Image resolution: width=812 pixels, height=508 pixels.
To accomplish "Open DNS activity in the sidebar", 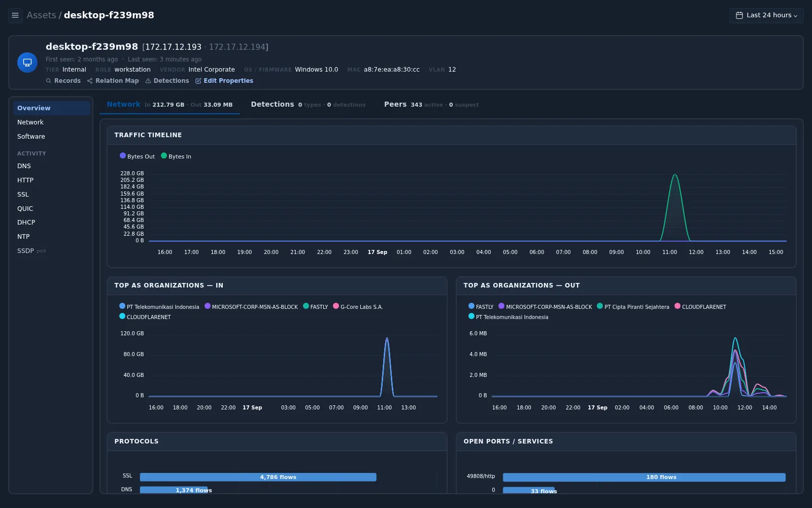I will tap(51, 166).
